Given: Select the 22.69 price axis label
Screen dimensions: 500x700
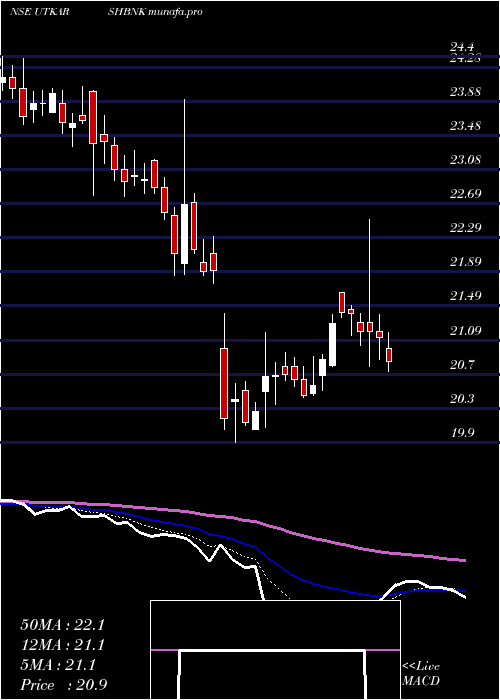Looking at the screenshot, I should tap(465, 194).
